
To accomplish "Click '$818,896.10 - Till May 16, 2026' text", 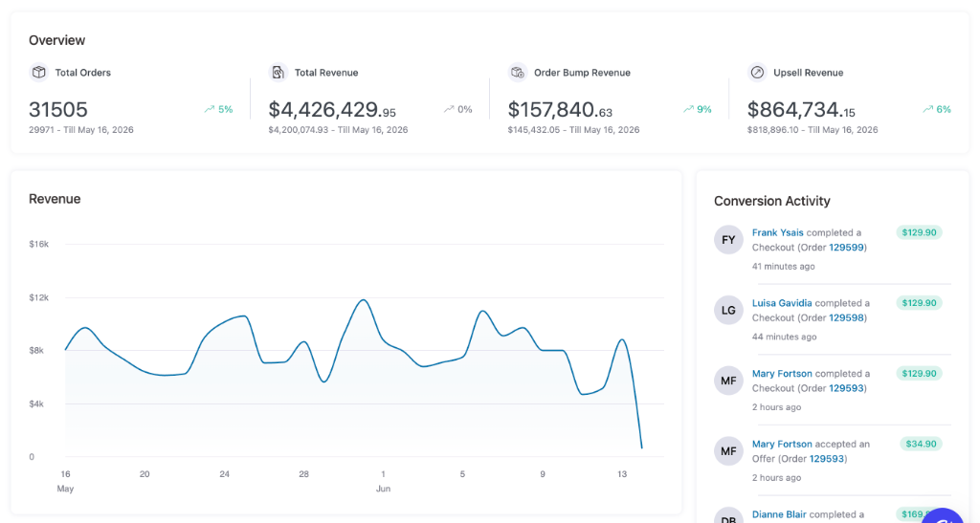I will (x=813, y=130).
